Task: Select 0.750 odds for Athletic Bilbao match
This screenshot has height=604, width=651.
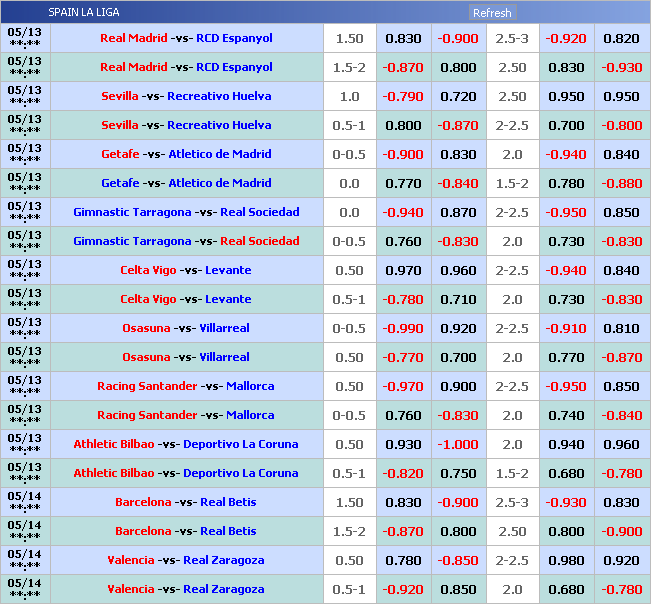Action: pos(458,473)
